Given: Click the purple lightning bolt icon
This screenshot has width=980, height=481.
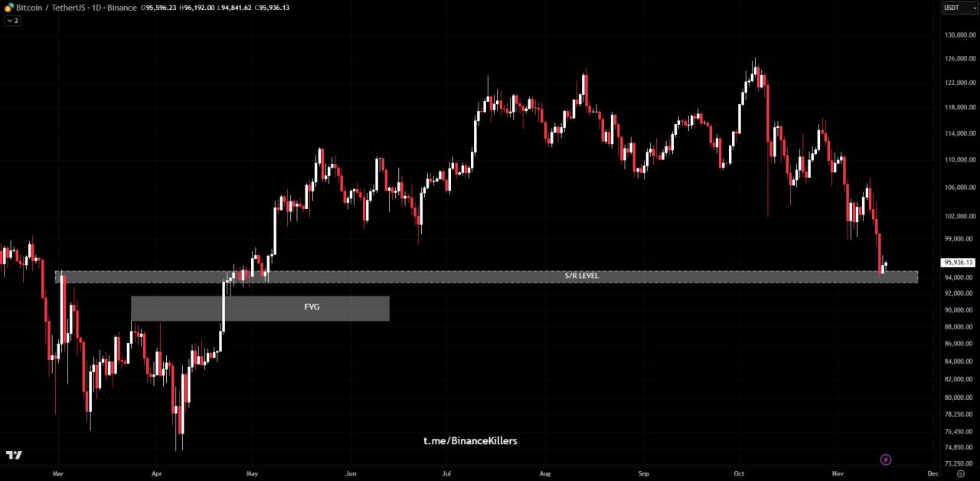Looking at the screenshot, I should (885, 460).
